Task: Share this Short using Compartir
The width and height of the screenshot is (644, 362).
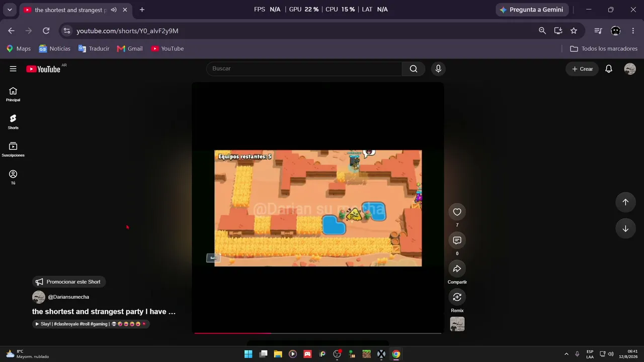Action: tap(457, 269)
